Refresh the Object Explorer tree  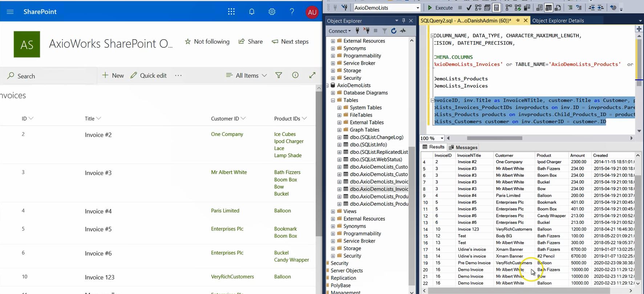(x=394, y=31)
